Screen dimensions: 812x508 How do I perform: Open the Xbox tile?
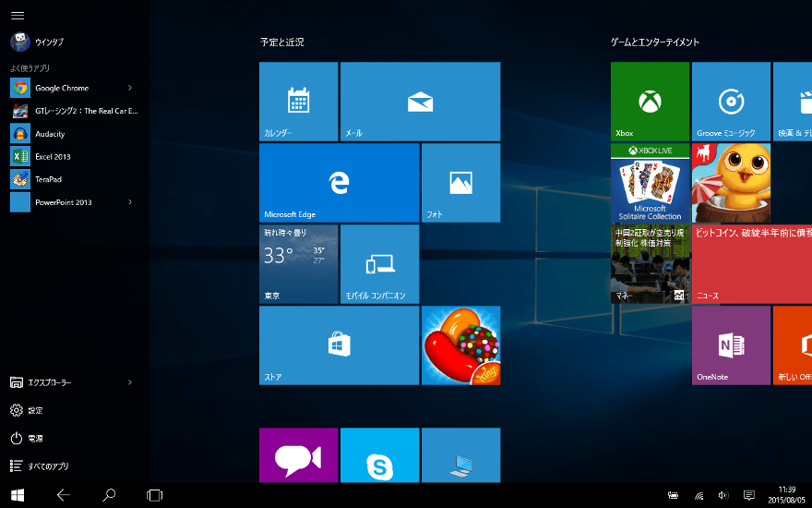[650, 102]
